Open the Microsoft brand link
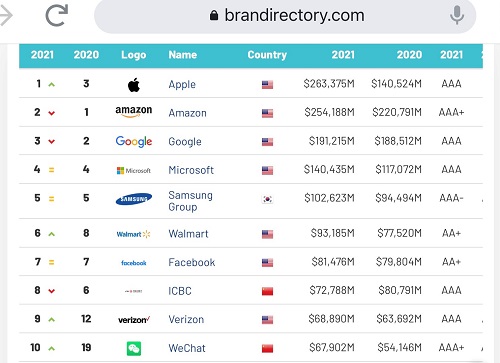Image resolution: width=500 pixels, height=363 pixels. tap(191, 170)
